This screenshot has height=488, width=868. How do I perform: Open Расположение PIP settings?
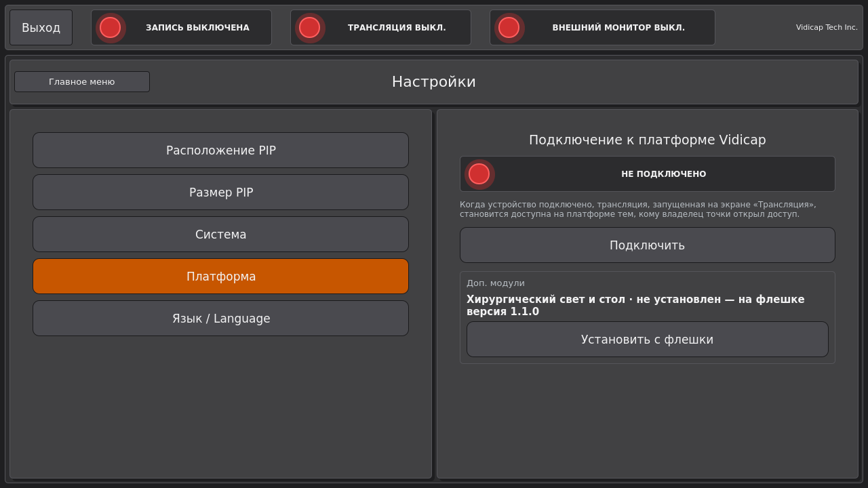point(221,150)
